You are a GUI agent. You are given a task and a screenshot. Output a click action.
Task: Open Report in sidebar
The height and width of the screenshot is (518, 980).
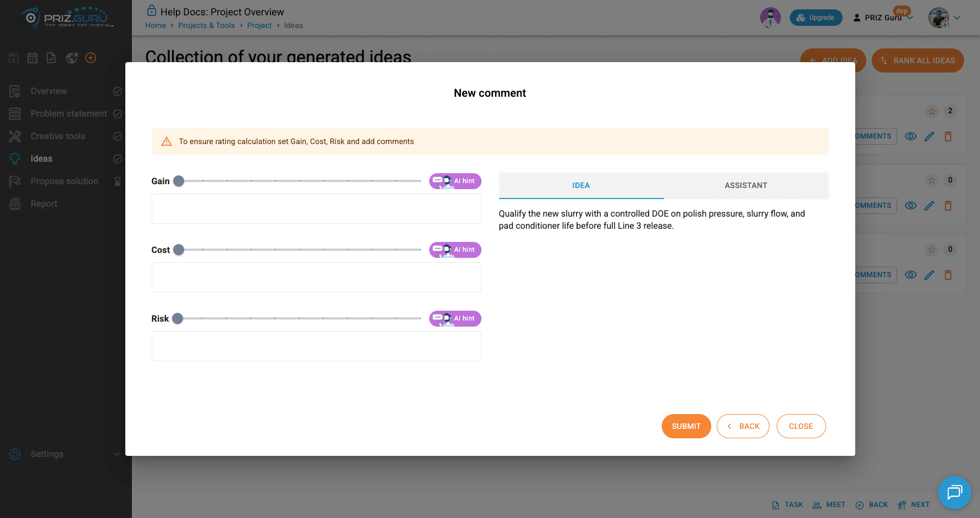pyautogui.click(x=44, y=204)
